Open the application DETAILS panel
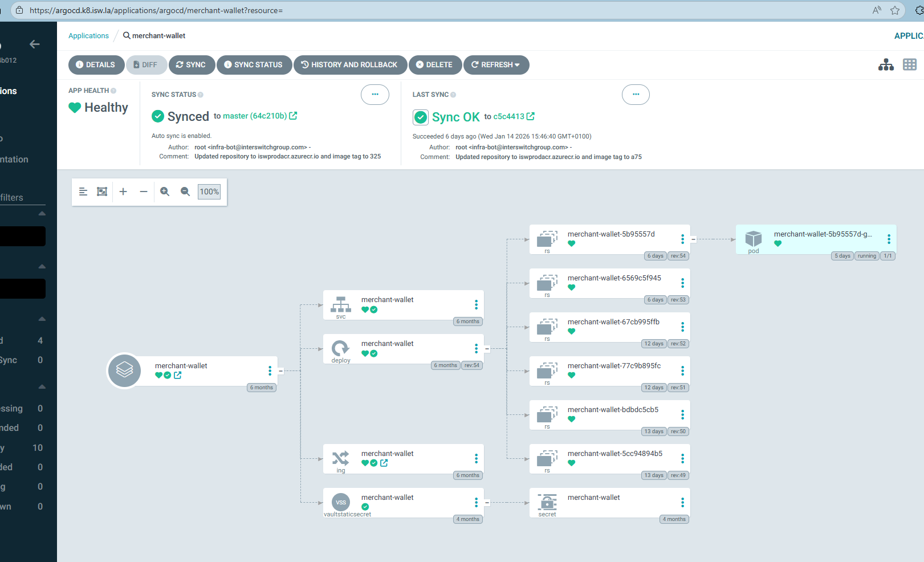This screenshot has width=924, height=562. 96,65
